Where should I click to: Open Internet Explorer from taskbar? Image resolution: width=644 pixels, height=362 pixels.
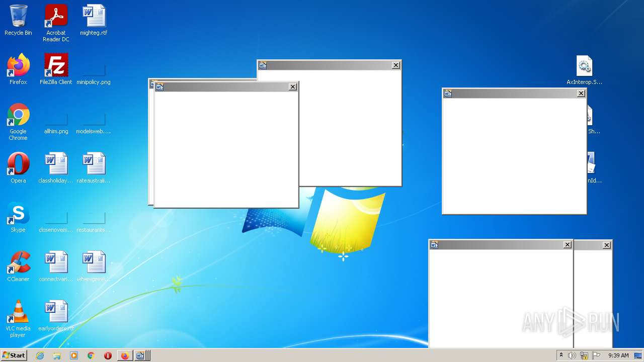coord(40,355)
